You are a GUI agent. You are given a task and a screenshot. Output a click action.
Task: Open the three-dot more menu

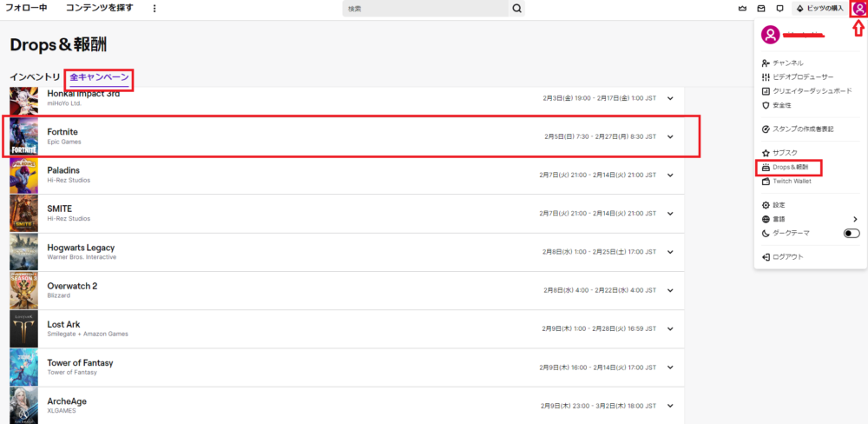(155, 9)
